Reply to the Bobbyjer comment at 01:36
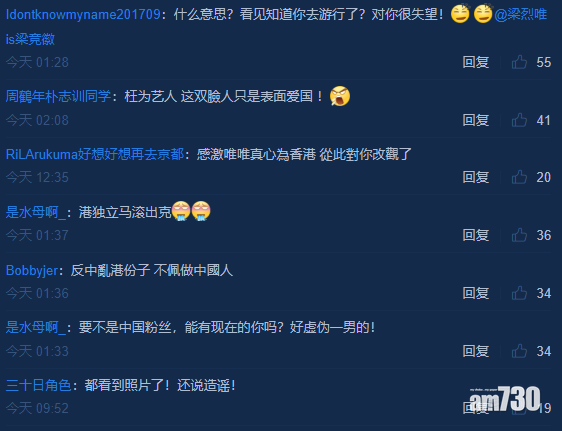 (476, 293)
